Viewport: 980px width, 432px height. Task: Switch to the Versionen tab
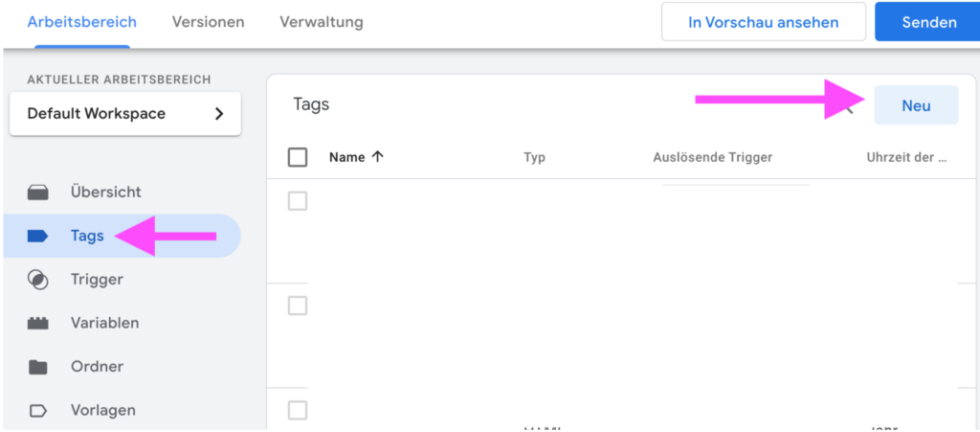pyautogui.click(x=208, y=22)
